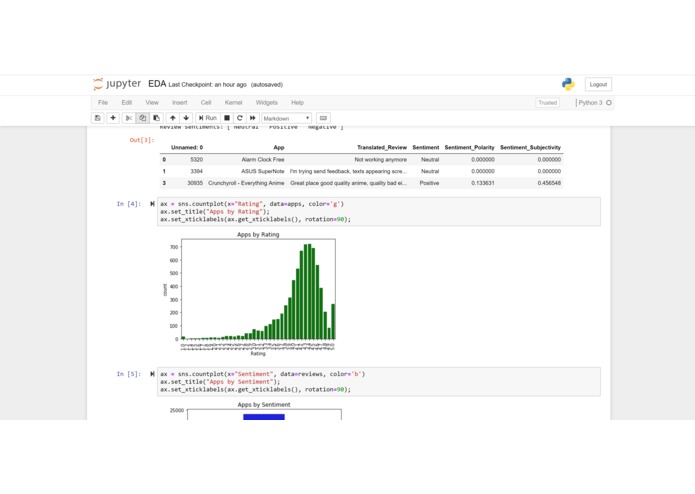Click the Last Checkpoint status text

pos(207,85)
